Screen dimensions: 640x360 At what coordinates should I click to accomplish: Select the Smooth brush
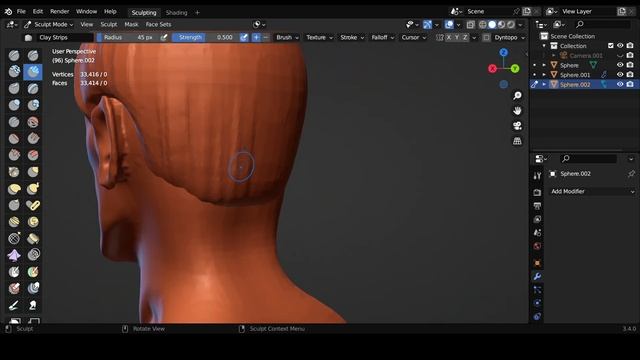pyautogui.click(x=33, y=122)
